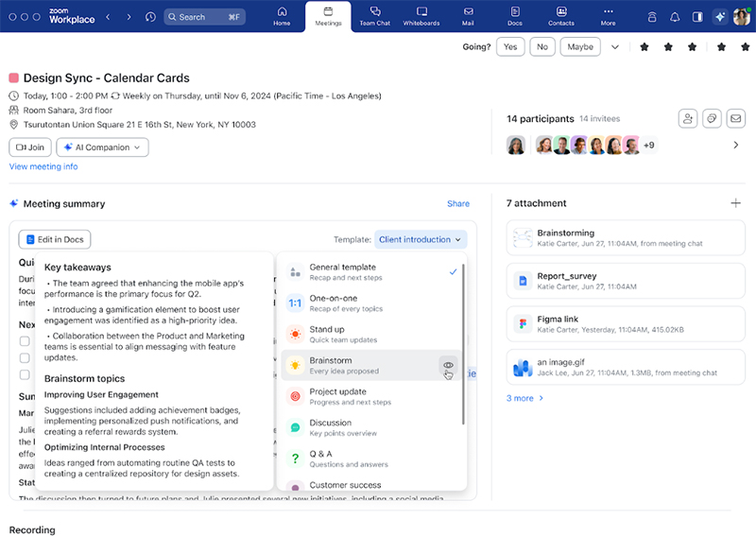
Task: Click the notifications bell icon
Action: click(x=675, y=17)
